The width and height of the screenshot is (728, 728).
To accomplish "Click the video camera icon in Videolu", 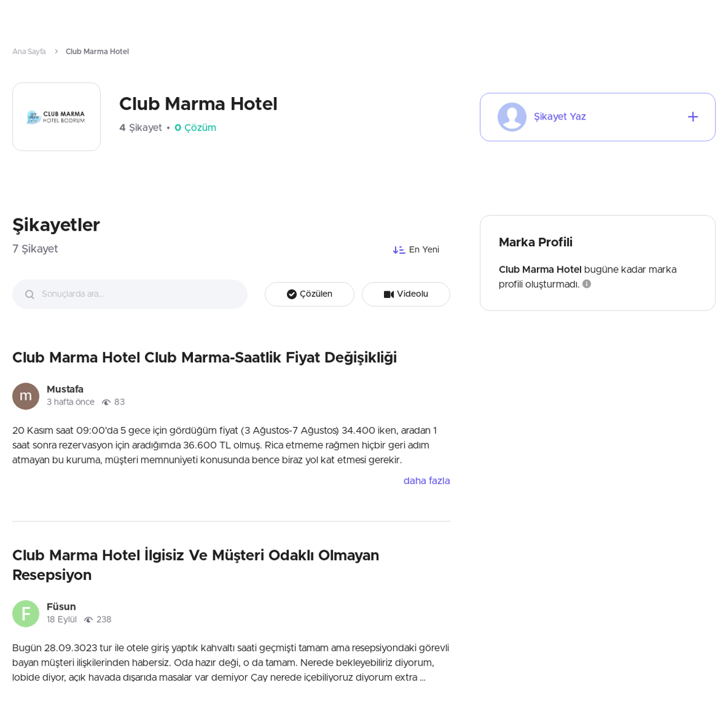I will pyautogui.click(x=389, y=294).
